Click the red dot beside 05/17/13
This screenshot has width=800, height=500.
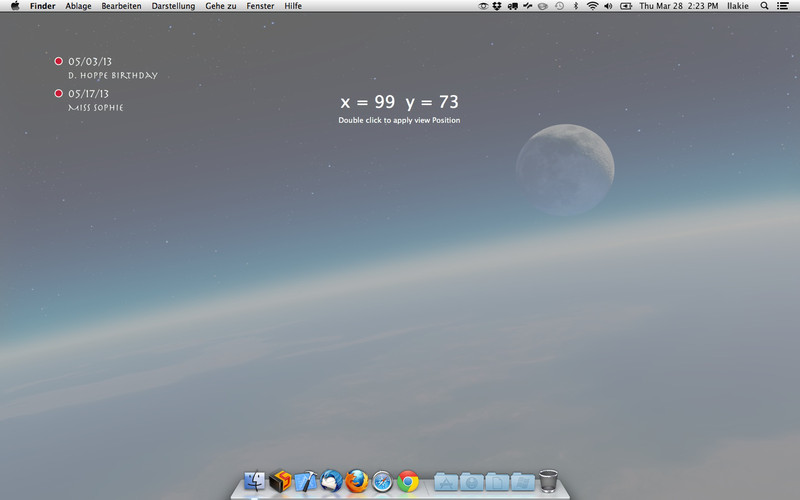pos(59,93)
